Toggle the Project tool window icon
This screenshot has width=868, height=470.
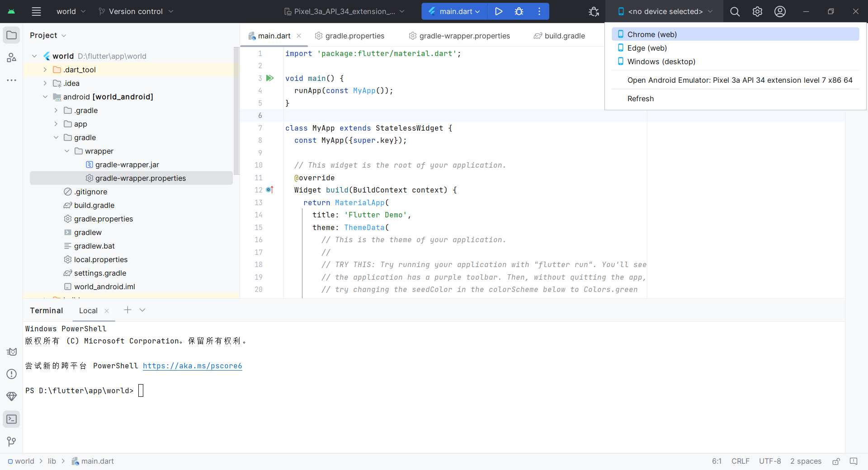[x=11, y=35]
